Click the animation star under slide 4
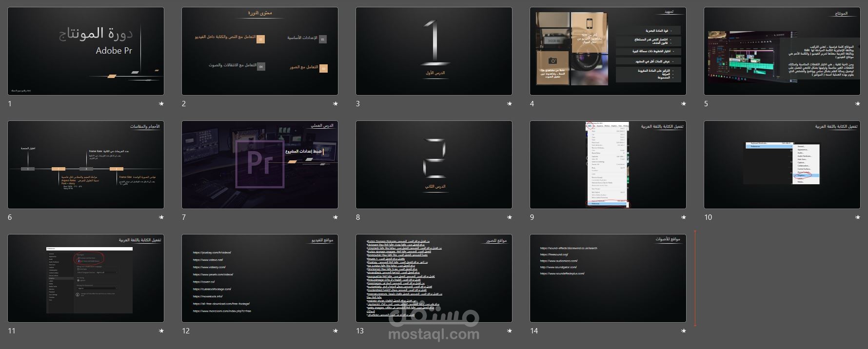The width and height of the screenshot is (868, 349). (684, 104)
